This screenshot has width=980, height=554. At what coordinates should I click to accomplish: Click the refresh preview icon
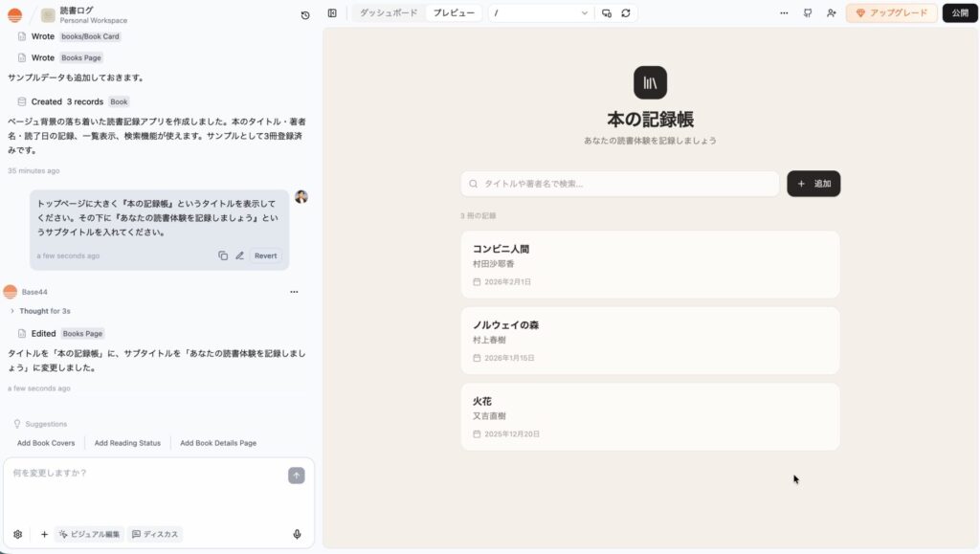point(626,13)
